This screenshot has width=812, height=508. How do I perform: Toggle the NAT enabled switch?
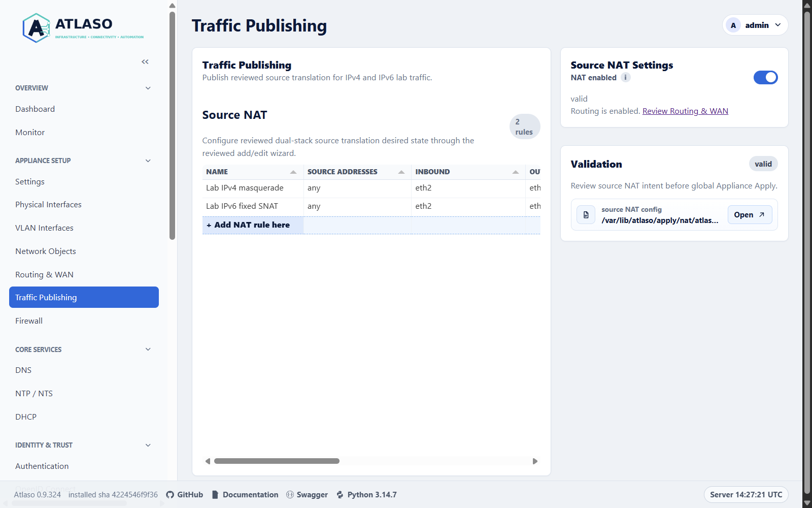tap(765, 77)
